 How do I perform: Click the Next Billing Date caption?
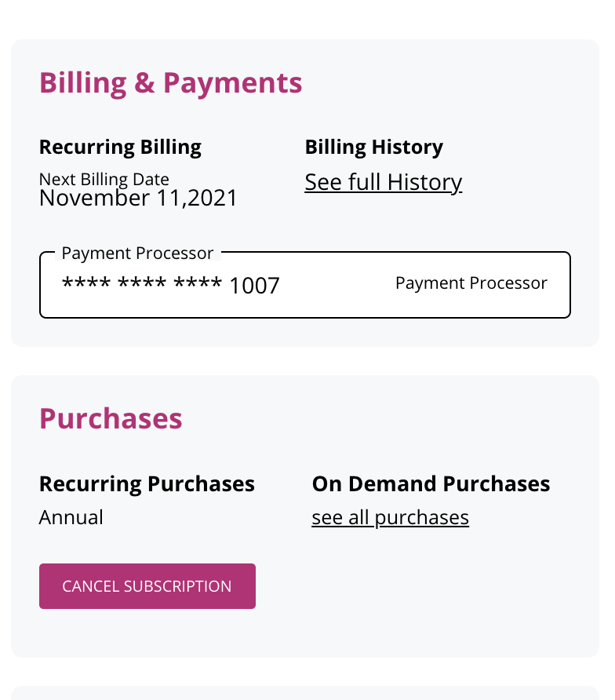(104, 179)
